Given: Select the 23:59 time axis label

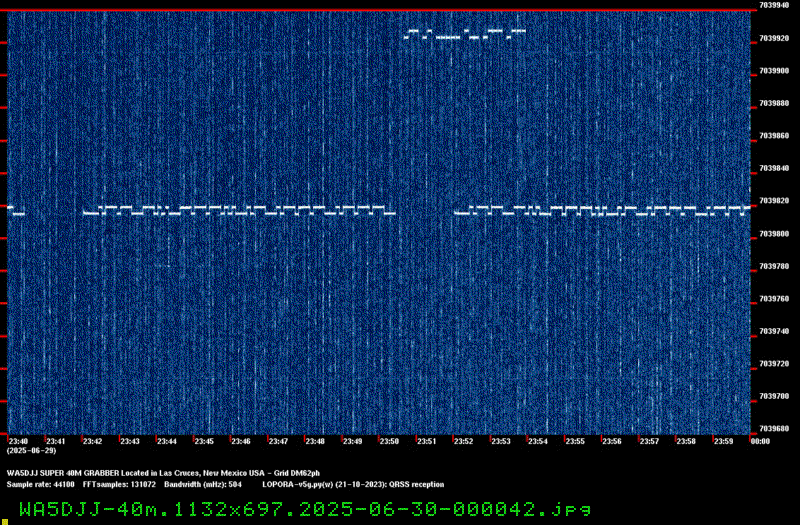Looking at the screenshot, I should tap(723, 441).
